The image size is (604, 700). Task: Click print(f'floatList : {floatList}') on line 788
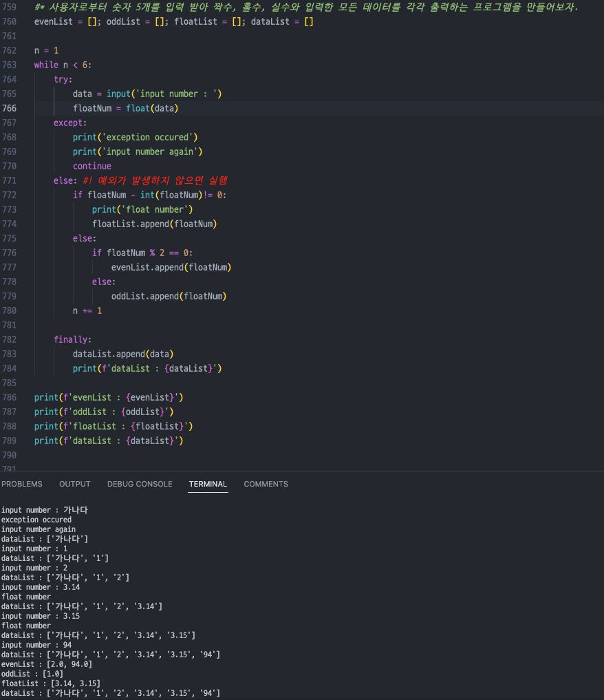pyautogui.click(x=114, y=426)
